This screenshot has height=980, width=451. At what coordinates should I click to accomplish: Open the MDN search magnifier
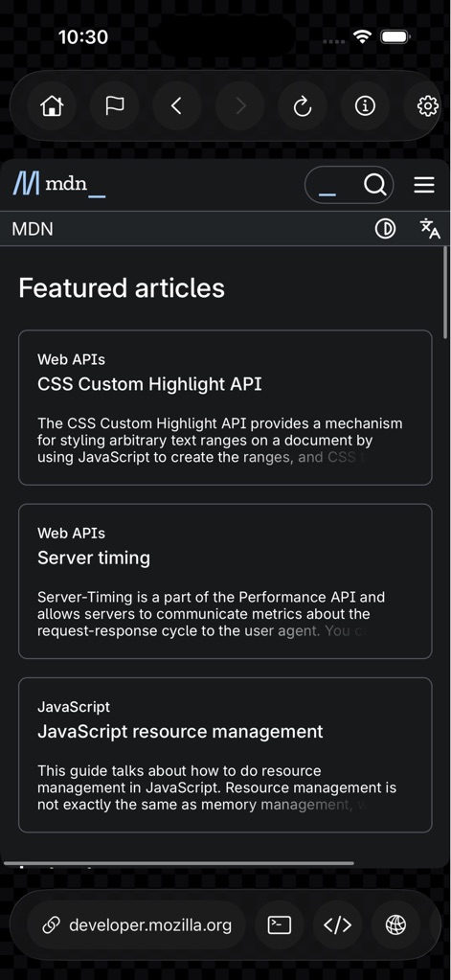click(x=374, y=185)
